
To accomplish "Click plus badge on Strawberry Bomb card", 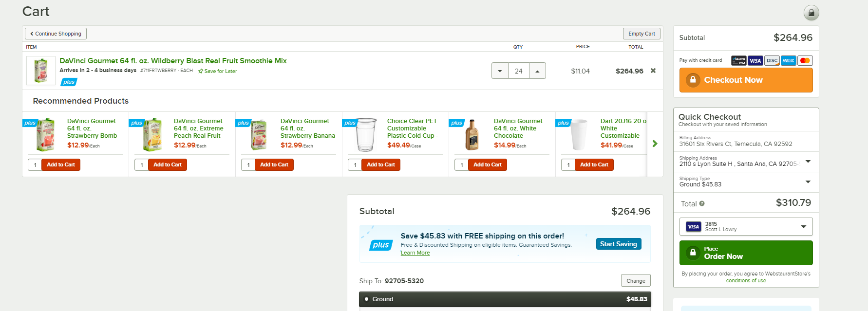I will 30,123.
